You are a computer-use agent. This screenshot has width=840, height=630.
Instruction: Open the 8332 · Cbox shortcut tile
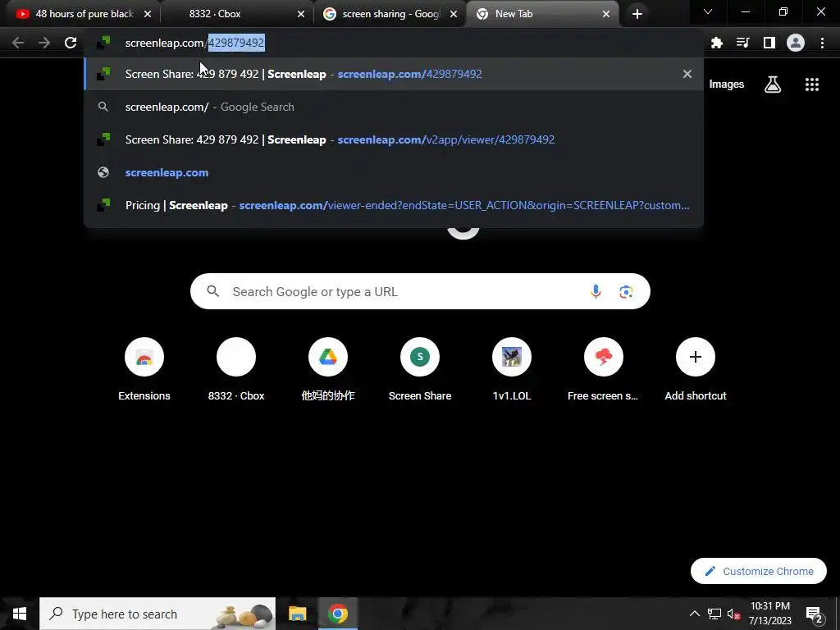tap(236, 370)
